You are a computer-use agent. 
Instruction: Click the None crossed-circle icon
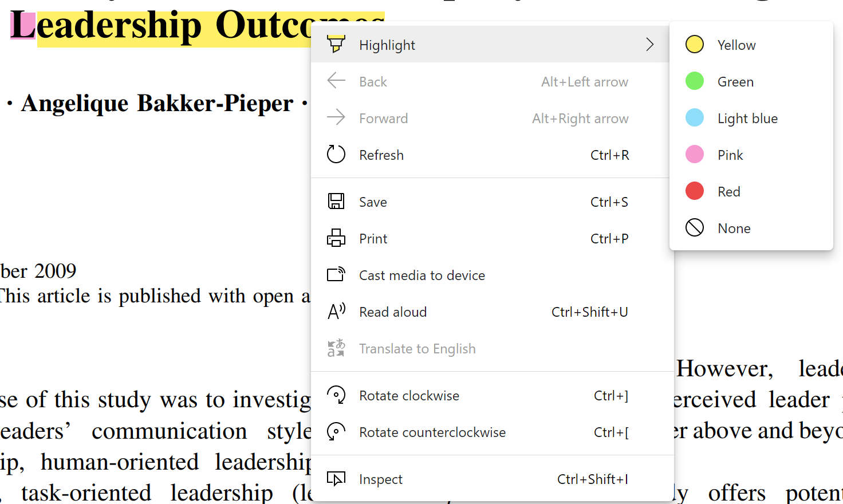695,227
